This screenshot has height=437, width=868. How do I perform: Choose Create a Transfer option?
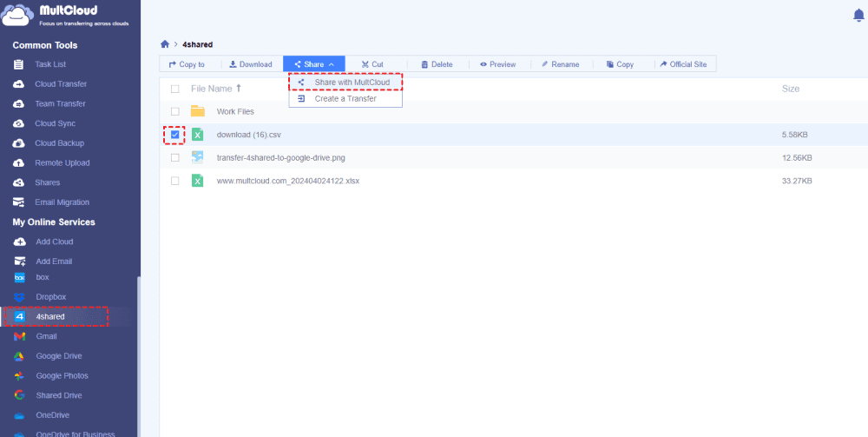[x=345, y=98]
